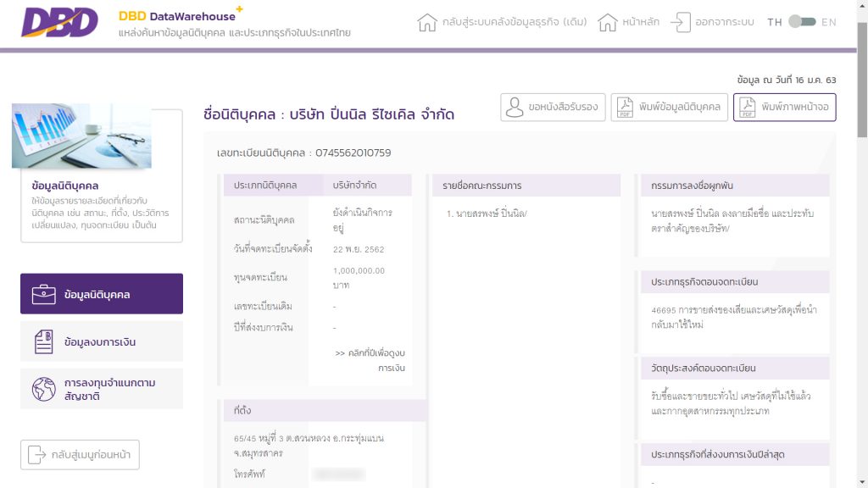Click the DBD DataWarehouse title text

(x=176, y=17)
